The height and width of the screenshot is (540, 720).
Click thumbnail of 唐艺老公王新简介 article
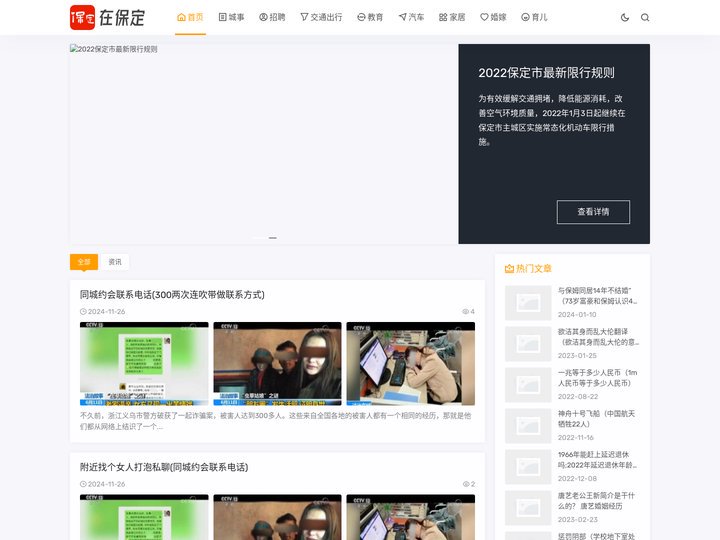click(x=528, y=508)
